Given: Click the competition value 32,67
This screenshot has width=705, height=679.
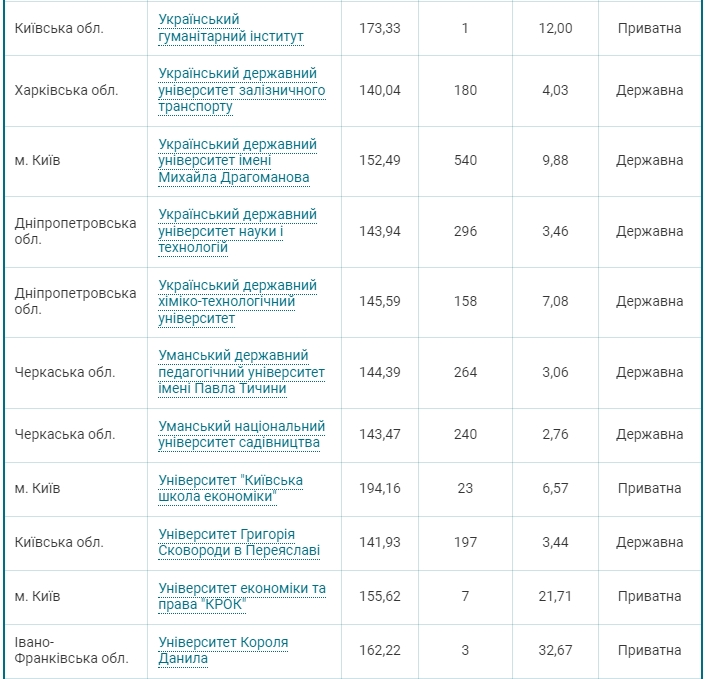Looking at the screenshot, I should [555, 650].
